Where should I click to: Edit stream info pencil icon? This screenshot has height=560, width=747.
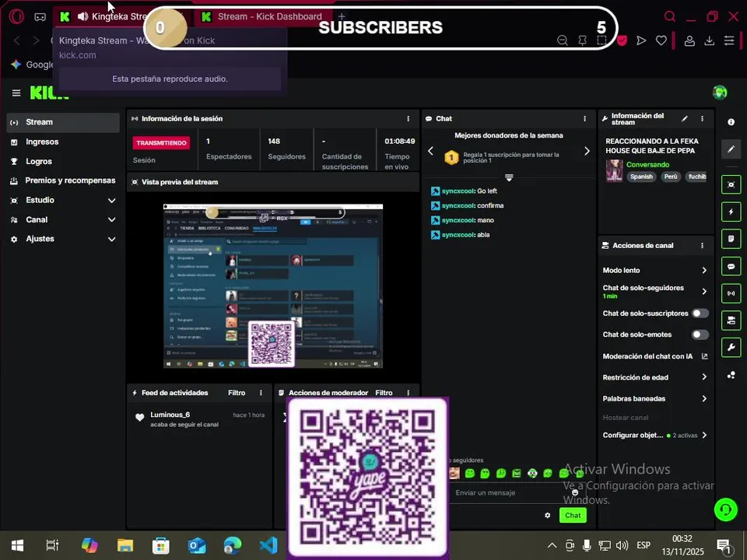pos(685,118)
